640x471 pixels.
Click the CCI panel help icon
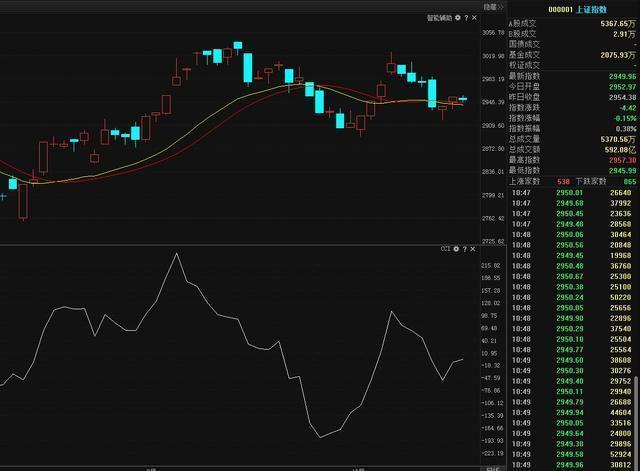click(465, 248)
